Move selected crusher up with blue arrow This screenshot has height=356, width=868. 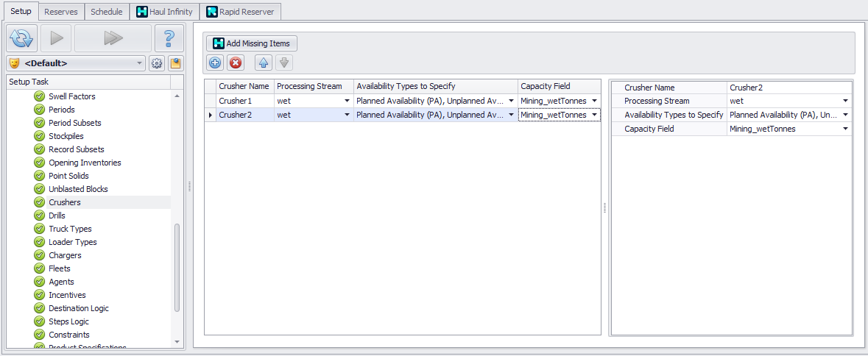[x=264, y=63]
